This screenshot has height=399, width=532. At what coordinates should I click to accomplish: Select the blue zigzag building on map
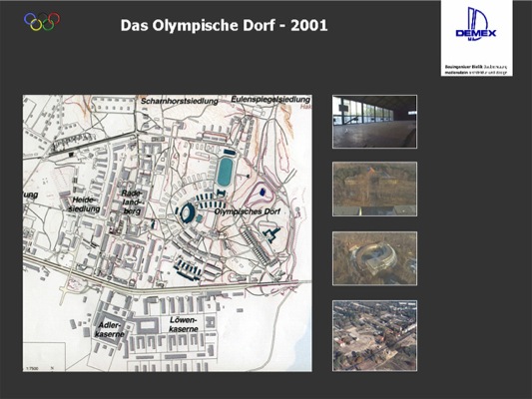coord(271,234)
